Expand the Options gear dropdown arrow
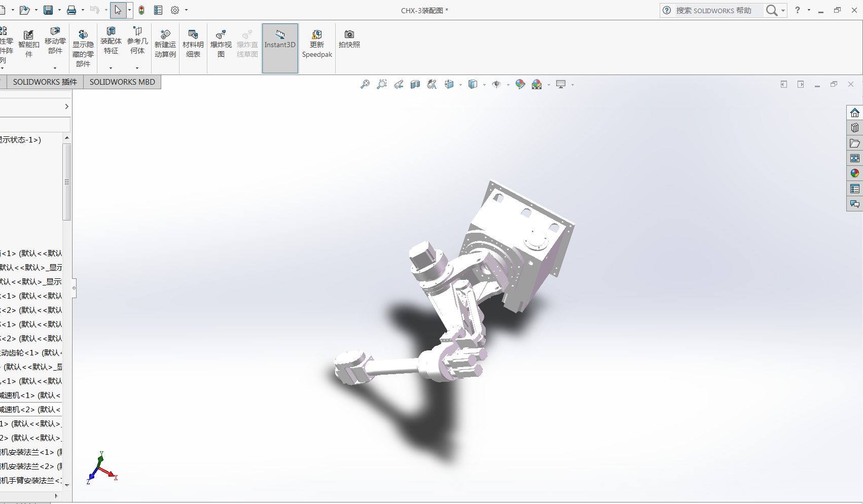863x504 pixels. 186,10
